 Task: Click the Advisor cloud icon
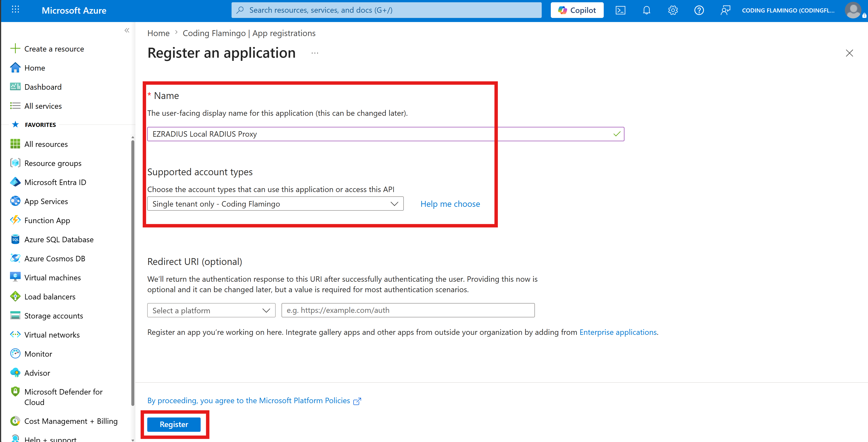pyautogui.click(x=15, y=373)
